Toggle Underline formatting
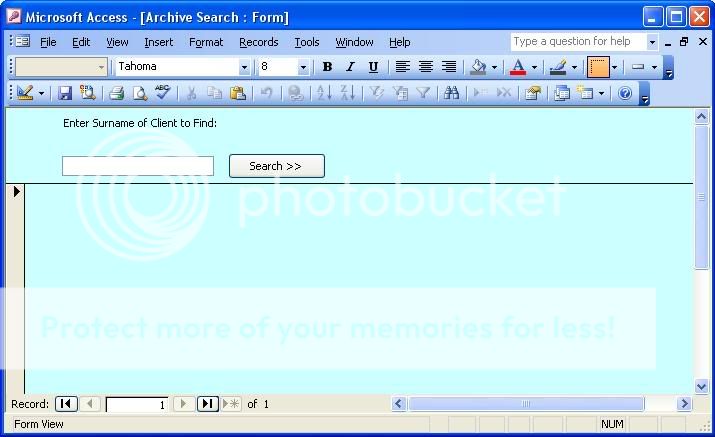The width and height of the screenshot is (715, 437). pyautogui.click(x=373, y=67)
